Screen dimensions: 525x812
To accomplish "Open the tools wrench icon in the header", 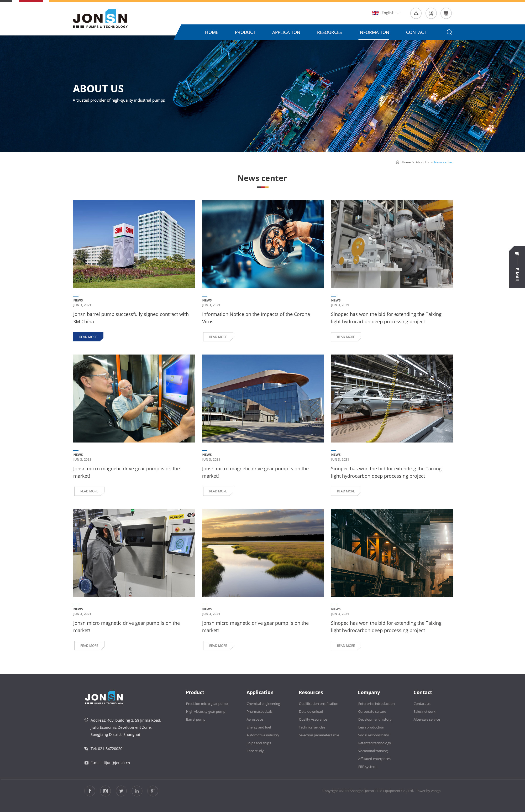I will (x=431, y=13).
